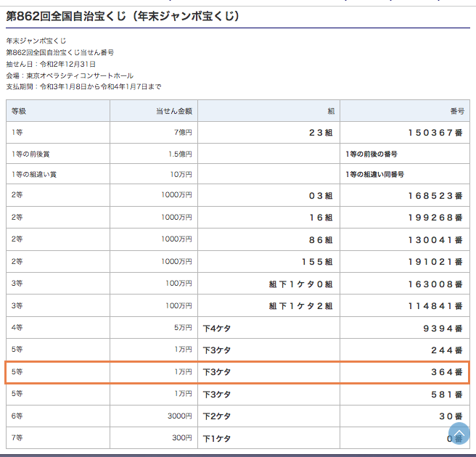The width and height of the screenshot is (476, 457).
Task: Click the 番号 column header
Action: pos(405,111)
